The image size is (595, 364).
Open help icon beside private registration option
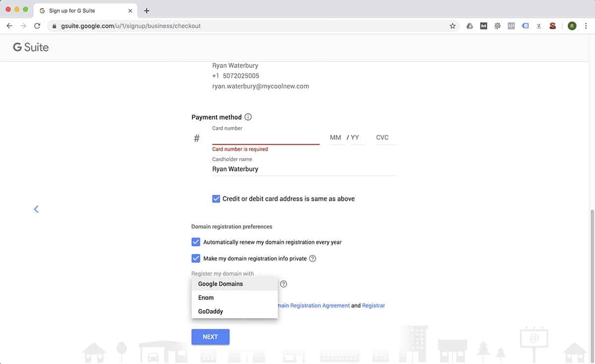click(x=312, y=258)
